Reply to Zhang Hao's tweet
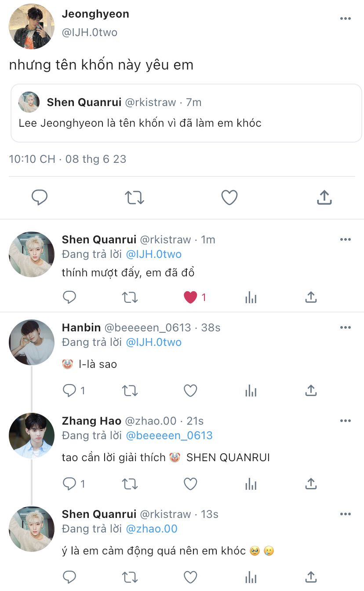The height and width of the screenshot is (591, 364). 69,484
